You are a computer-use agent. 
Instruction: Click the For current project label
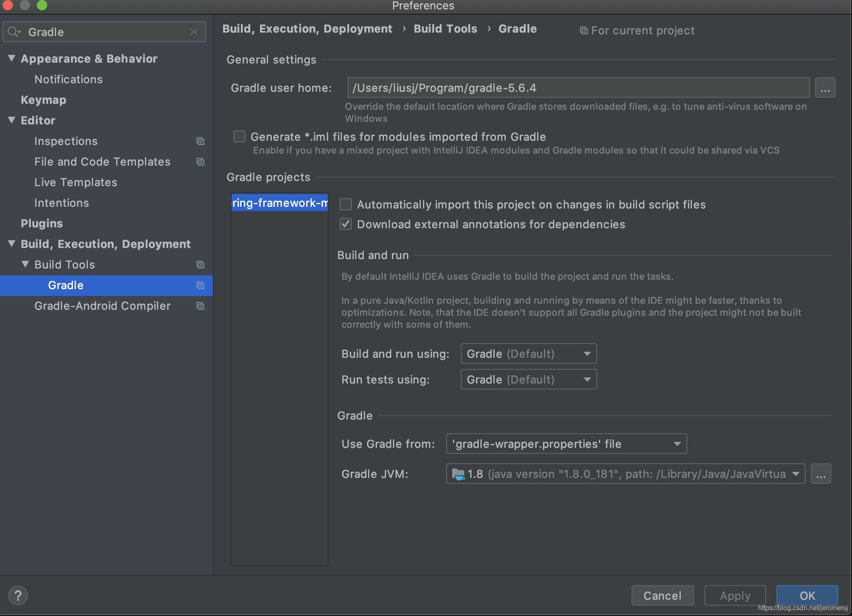click(643, 30)
